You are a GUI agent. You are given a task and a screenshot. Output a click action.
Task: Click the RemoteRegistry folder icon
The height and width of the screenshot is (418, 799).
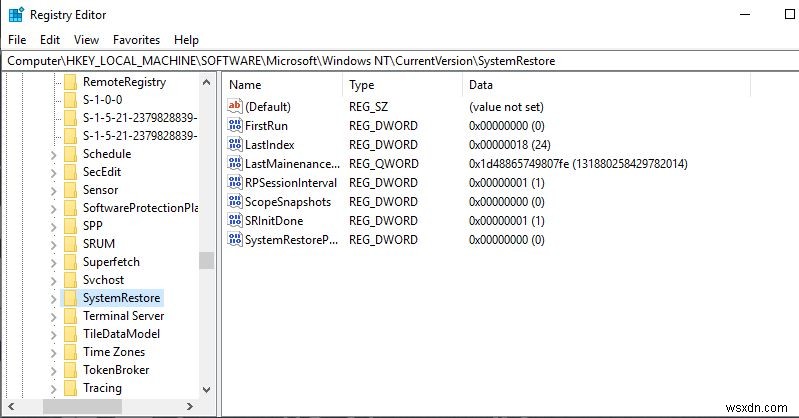pos(70,82)
